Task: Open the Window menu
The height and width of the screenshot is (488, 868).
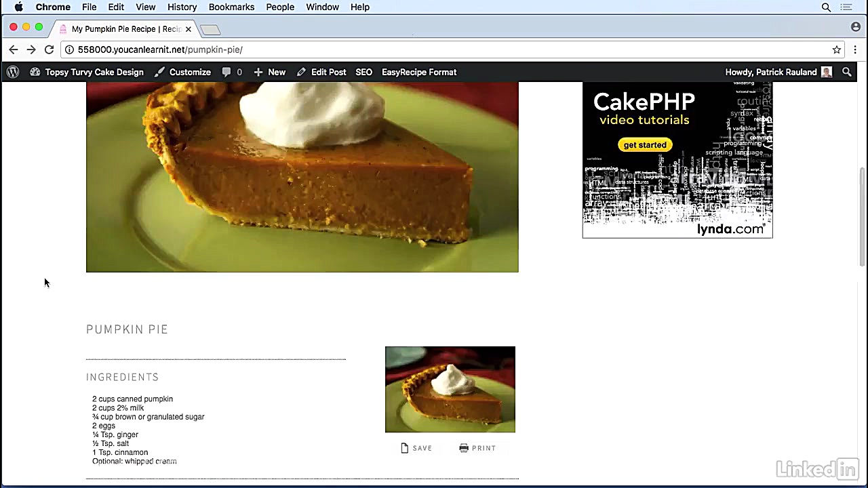Action: pos(322,7)
